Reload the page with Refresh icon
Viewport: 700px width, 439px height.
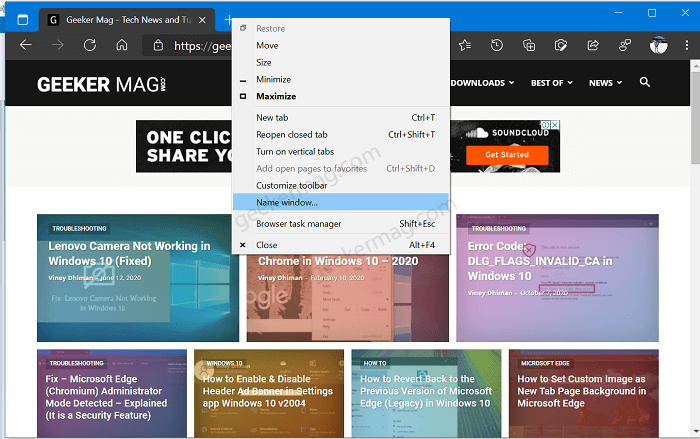pyautogui.click(x=90, y=45)
